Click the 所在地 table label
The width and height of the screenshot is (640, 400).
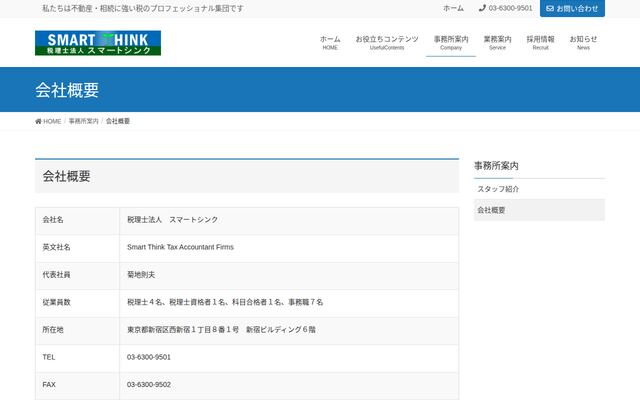[x=53, y=329]
